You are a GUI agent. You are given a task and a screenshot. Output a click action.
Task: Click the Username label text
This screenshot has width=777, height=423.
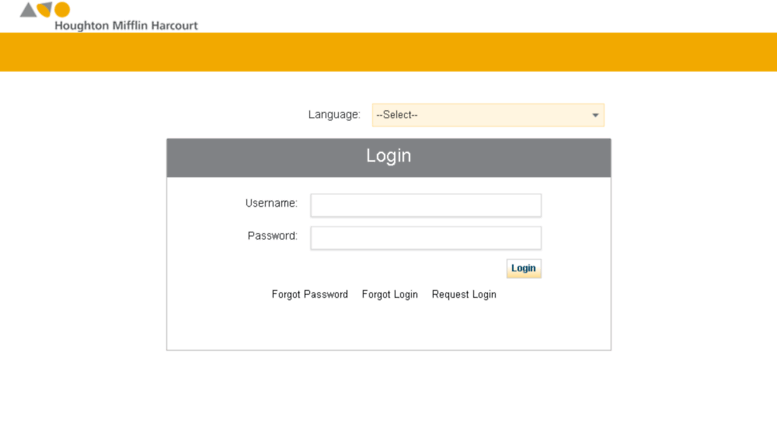pyautogui.click(x=271, y=203)
